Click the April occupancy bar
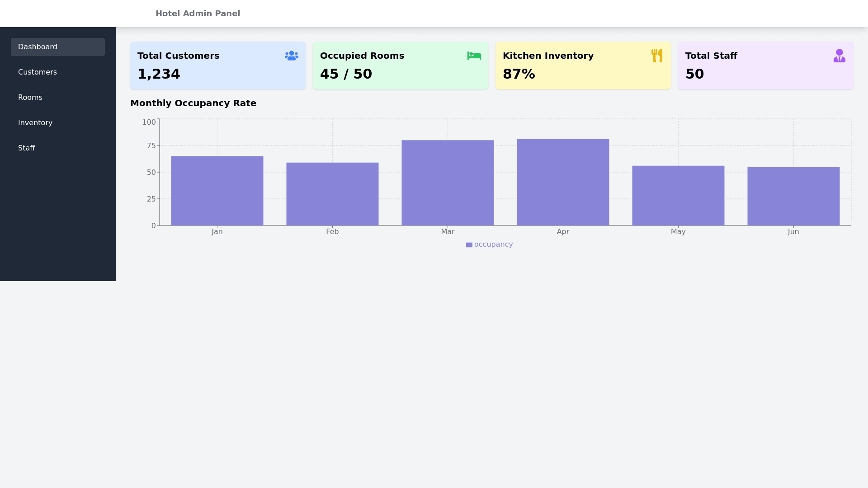 click(563, 182)
